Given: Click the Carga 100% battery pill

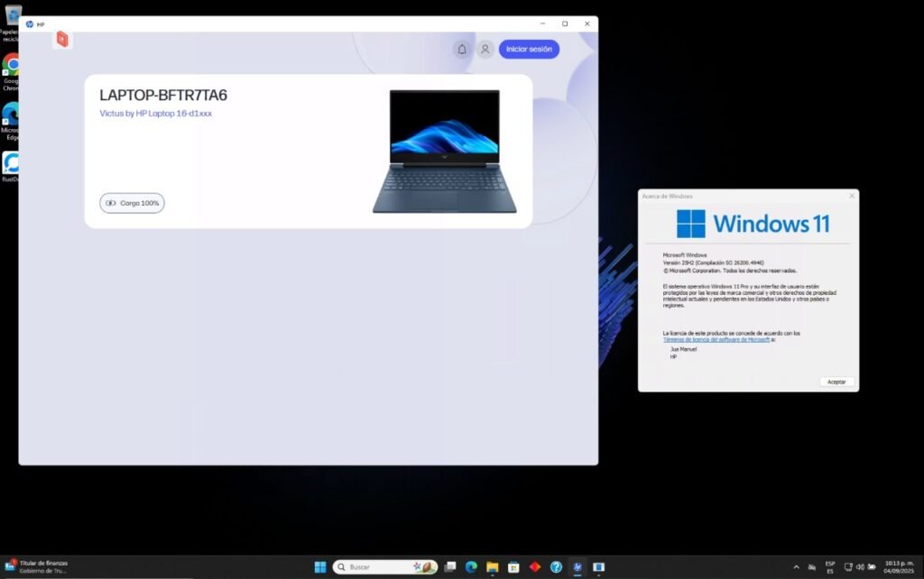Looking at the screenshot, I should pos(132,203).
